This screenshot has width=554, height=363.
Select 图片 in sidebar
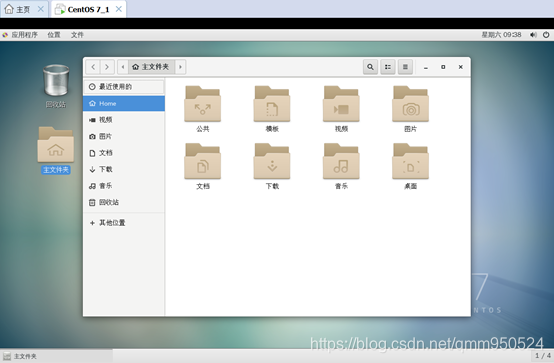124,136
